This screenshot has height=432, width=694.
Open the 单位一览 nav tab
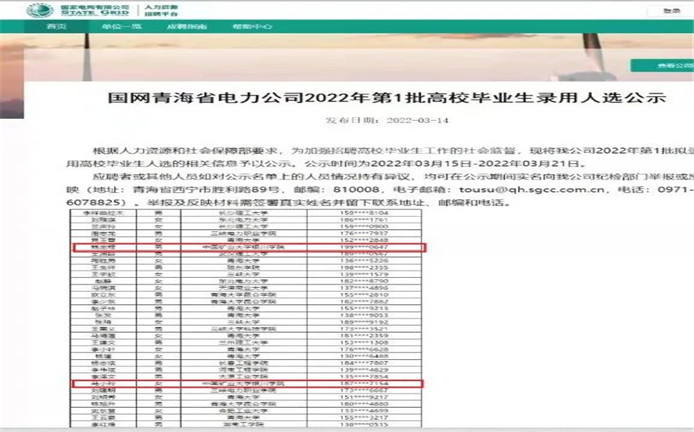point(121,27)
